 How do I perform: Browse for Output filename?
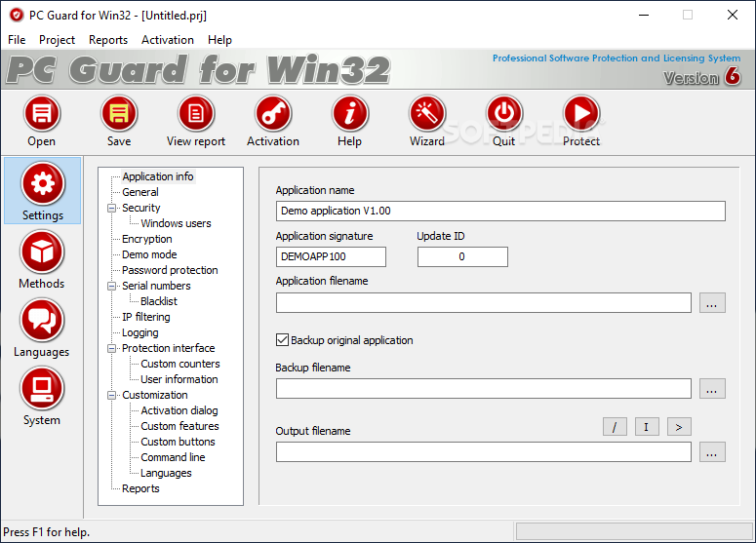(712, 452)
